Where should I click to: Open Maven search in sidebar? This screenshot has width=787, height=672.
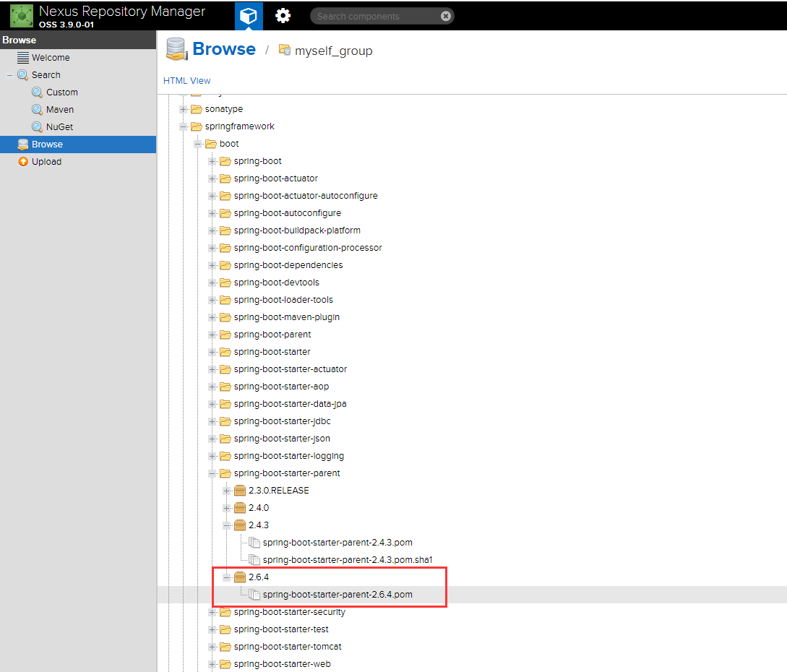click(x=60, y=109)
